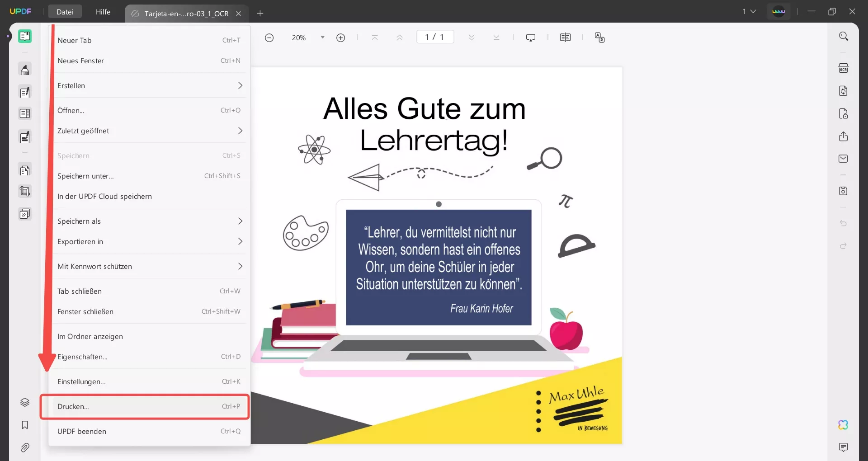Viewport: 868px width, 461px height.
Task: Choose Neuer Tab from the menu
Action: coord(149,40)
